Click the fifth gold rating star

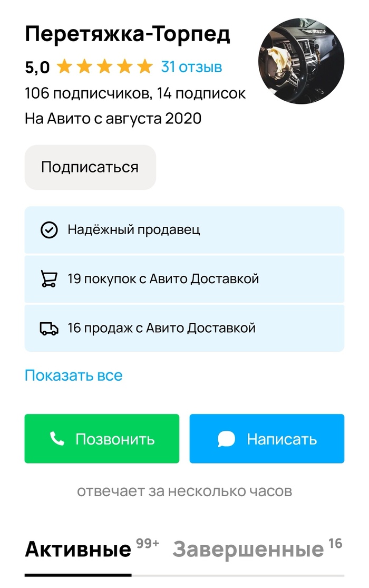click(145, 67)
